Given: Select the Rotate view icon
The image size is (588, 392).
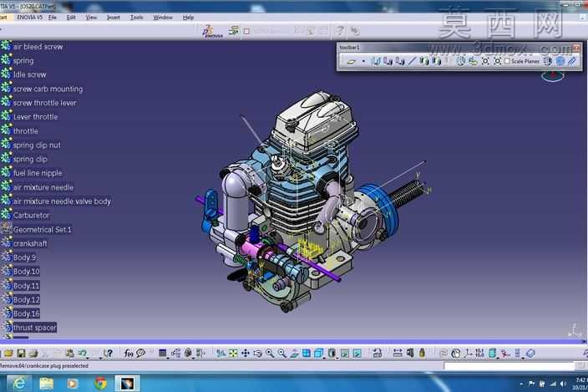Looking at the screenshot, I should [x=257, y=353].
